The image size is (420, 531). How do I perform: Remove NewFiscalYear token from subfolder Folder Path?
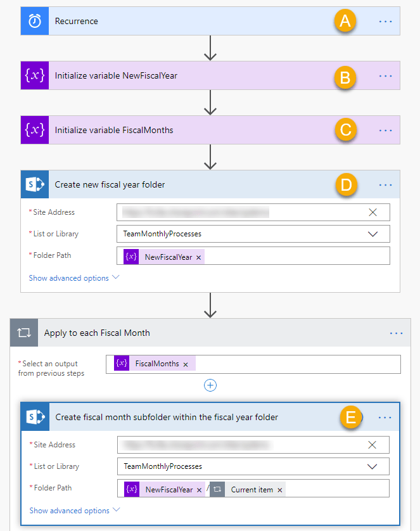[x=200, y=490]
